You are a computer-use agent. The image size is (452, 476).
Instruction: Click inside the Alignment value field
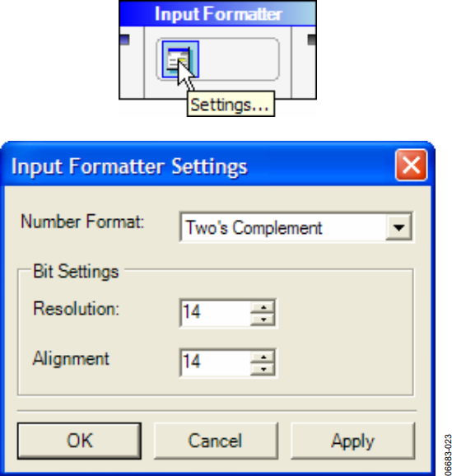[216, 363]
